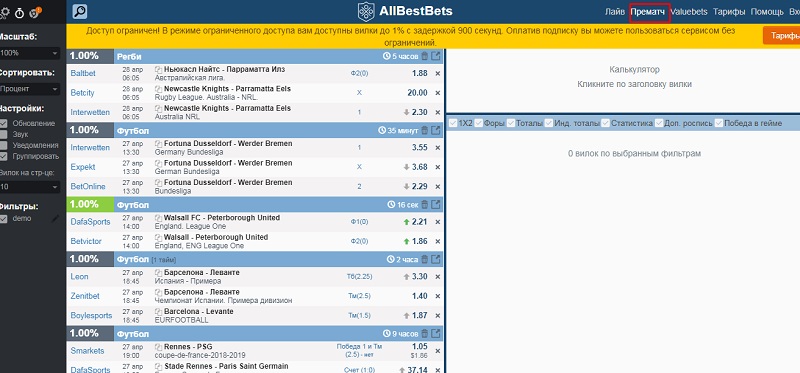The width and height of the screenshot is (800, 373).
Task: Open the Масштаб 100% dropdown
Action: (x=30, y=53)
